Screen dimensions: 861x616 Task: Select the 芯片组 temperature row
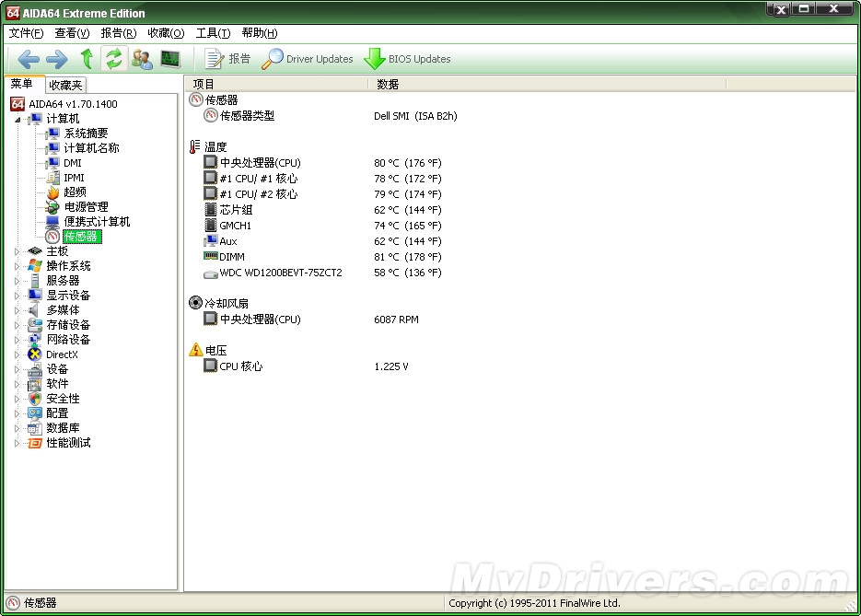(x=322, y=210)
